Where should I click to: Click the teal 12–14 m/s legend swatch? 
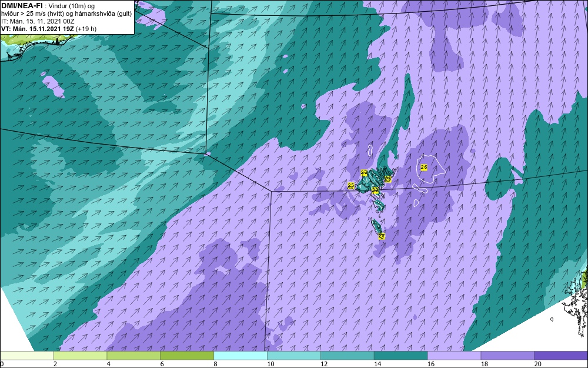(348, 356)
